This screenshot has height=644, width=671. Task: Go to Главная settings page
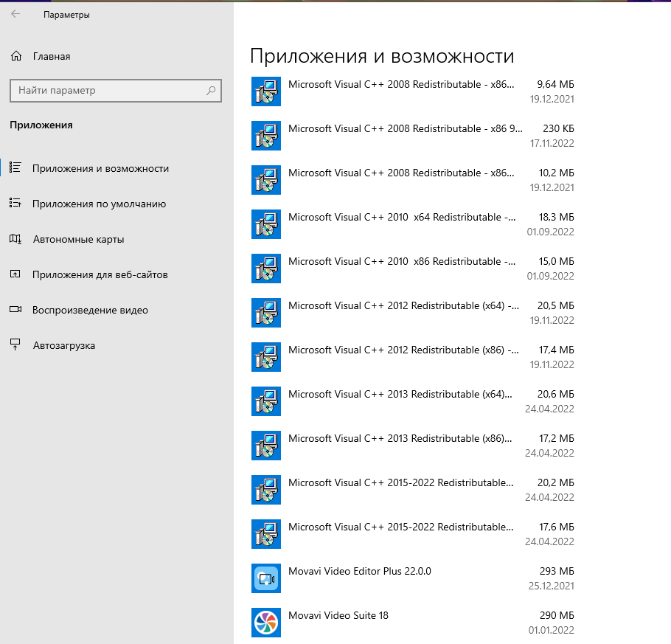tap(52, 57)
